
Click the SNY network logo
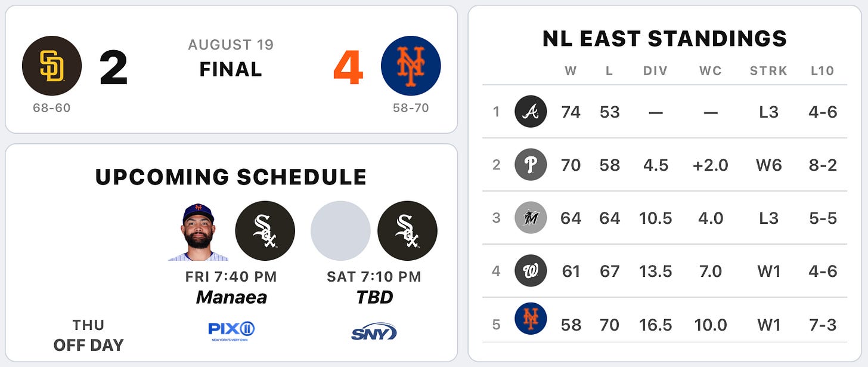[374, 331]
